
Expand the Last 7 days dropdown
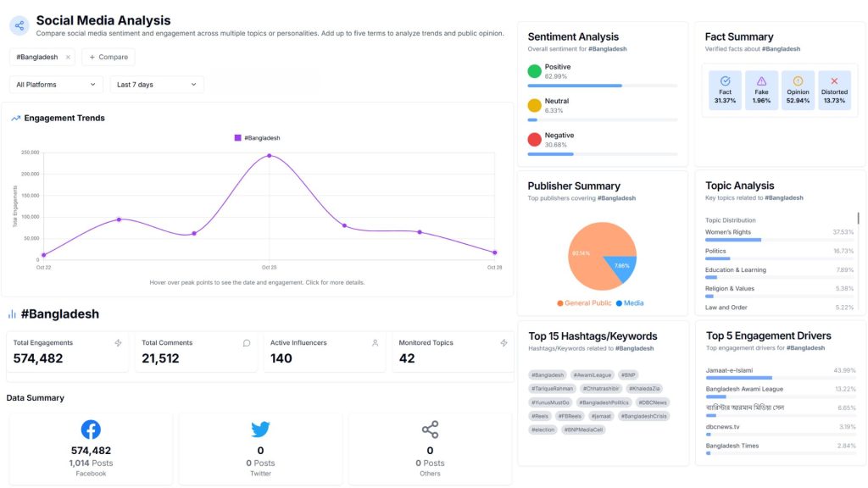[x=156, y=85]
